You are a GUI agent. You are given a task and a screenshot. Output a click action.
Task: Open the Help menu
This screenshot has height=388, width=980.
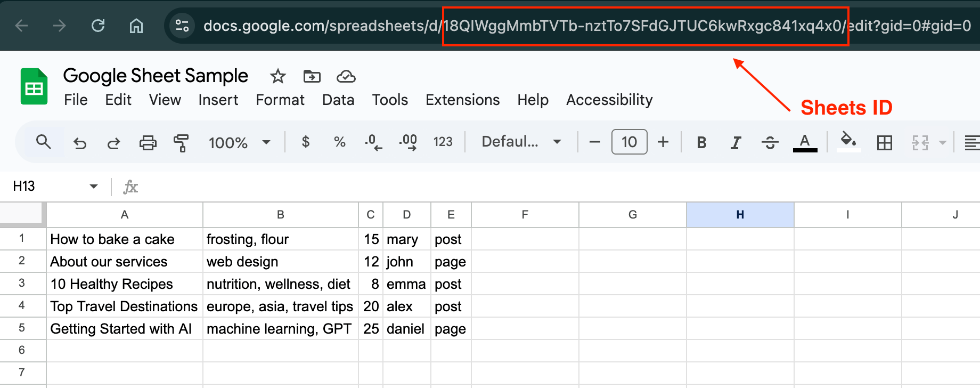click(x=533, y=100)
